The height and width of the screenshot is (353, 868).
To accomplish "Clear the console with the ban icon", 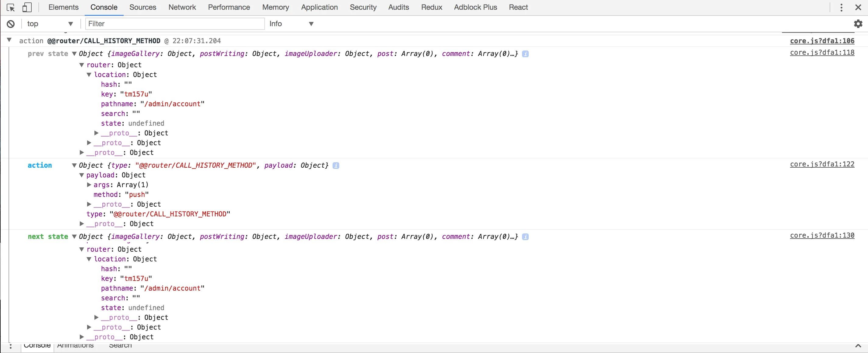I will [x=11, y=24].
